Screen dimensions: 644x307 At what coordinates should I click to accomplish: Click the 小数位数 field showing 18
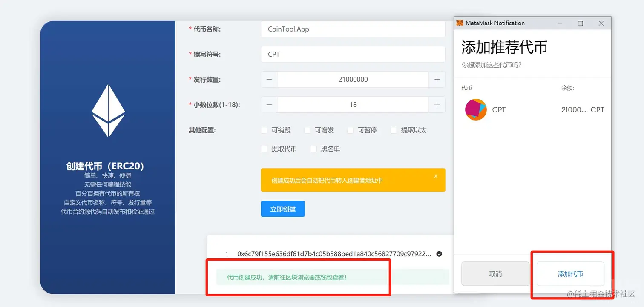(353, 105)
